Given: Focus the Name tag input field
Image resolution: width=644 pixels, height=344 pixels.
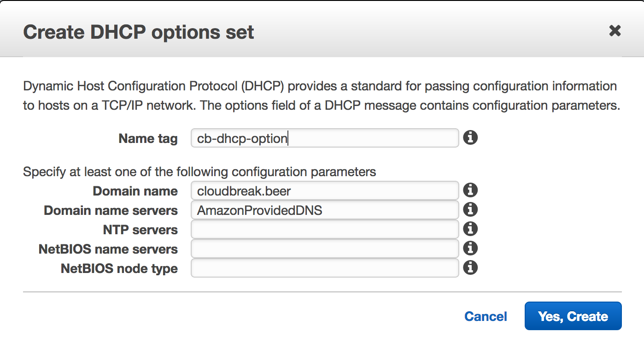Looking at the screenshot, I should pyautogui.click(x=325, y=138).
